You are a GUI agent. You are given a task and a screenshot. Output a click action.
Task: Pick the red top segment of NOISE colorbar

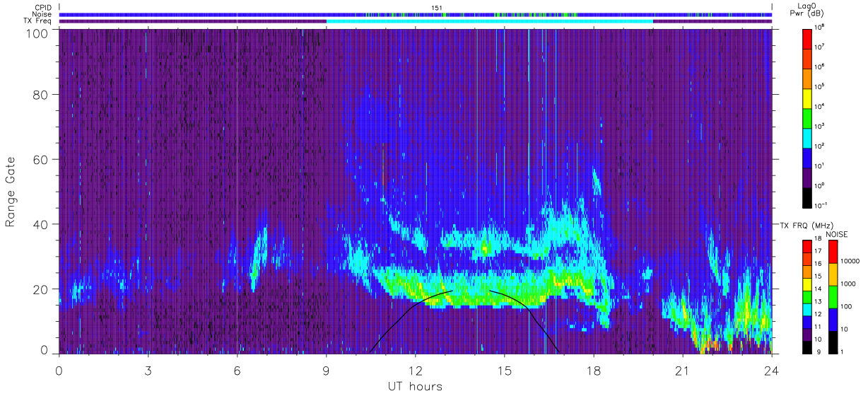(832, 251)
